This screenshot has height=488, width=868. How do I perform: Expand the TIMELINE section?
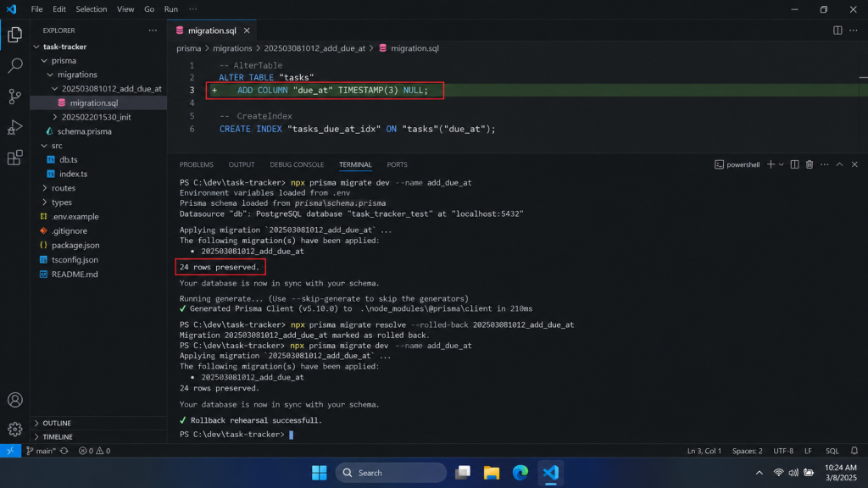point(36,437)
